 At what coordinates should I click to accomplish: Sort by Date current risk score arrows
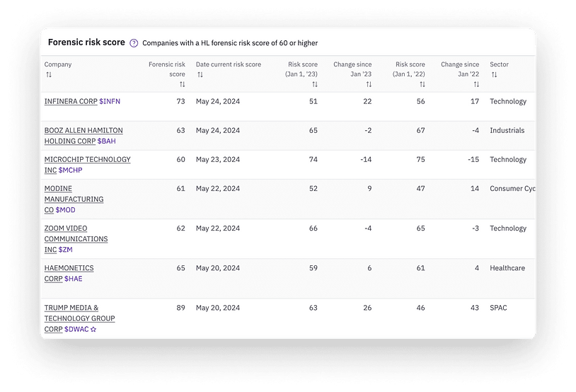click(x=200, y=75)
